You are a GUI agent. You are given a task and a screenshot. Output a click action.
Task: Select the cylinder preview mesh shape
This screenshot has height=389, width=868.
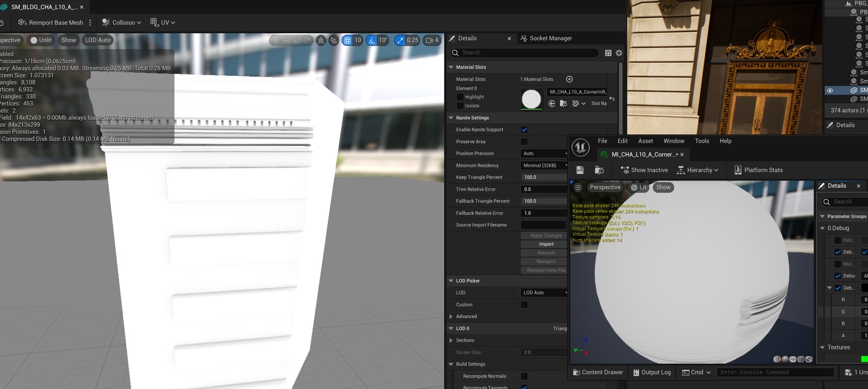[x=778, y=359]
